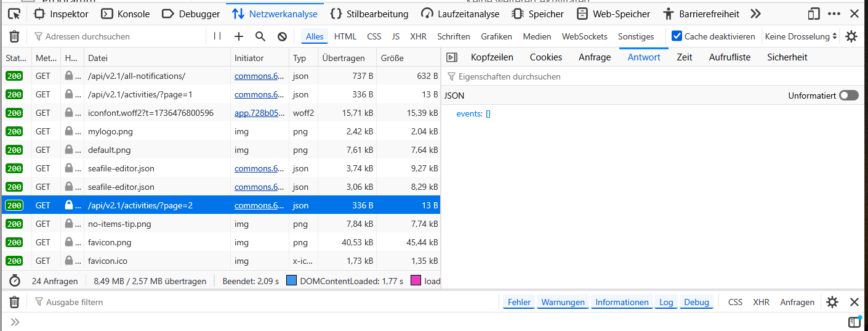Expand more developer tools chevron
This screenshot has width=868, height=331.
point(755,14)
